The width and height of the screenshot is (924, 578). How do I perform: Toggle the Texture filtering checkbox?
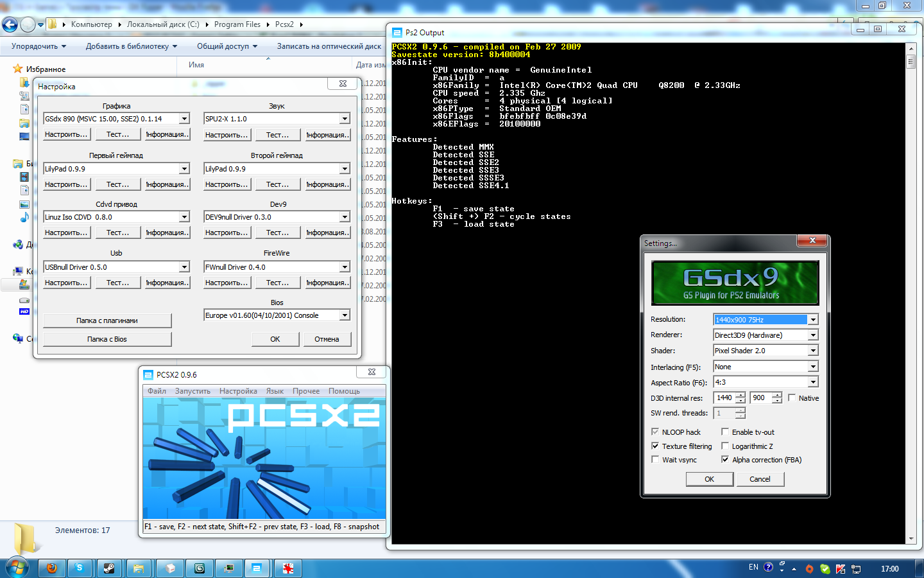click(655, 446)
